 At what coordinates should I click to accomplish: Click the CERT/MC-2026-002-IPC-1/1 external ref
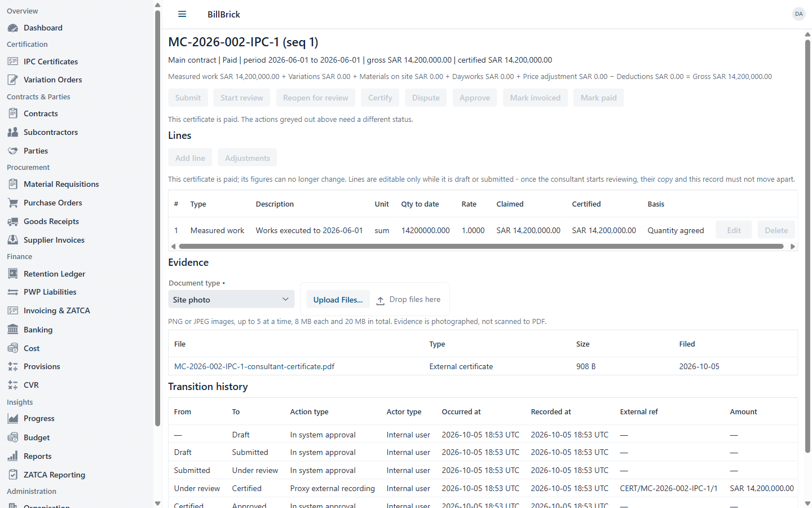pyautogui.click(x=669, y=488)
